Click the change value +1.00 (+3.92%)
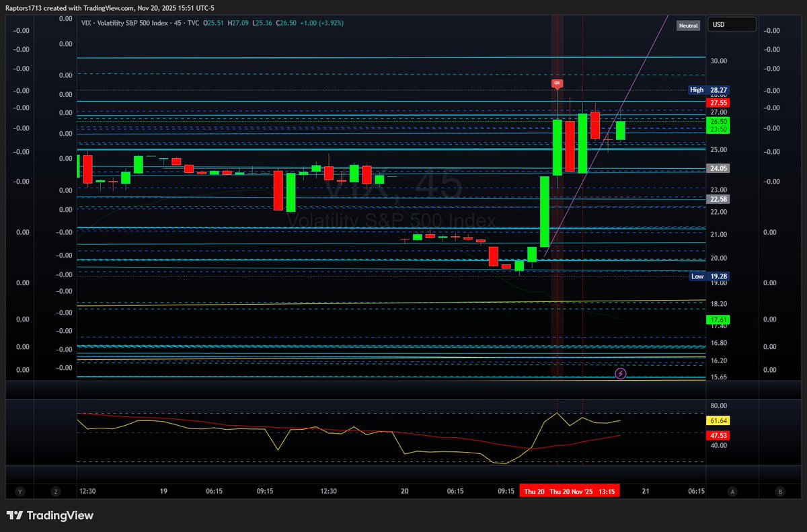 point(323,22)
